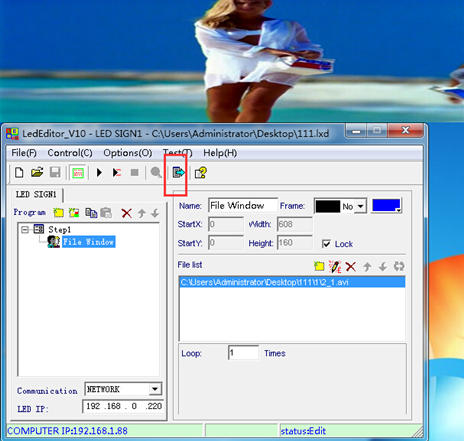Delete the program using the red X icon

click(x=126, y=213)
